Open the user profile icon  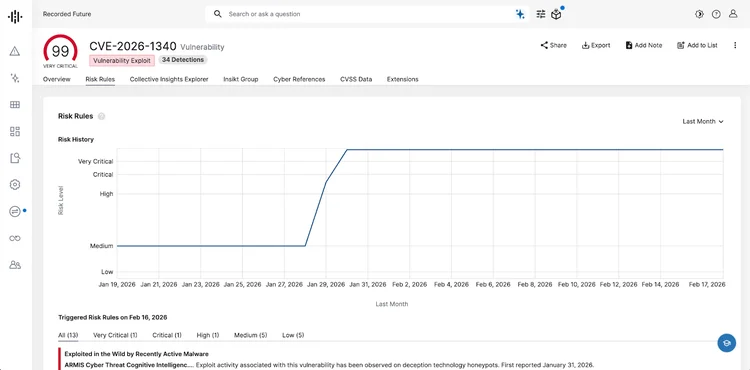[733, 14]
